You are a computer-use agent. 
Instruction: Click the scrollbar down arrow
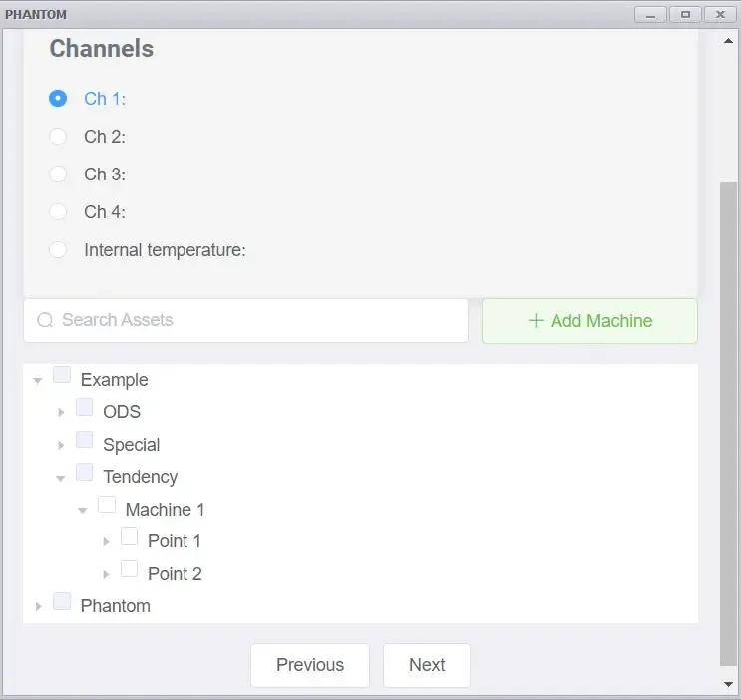728,684
